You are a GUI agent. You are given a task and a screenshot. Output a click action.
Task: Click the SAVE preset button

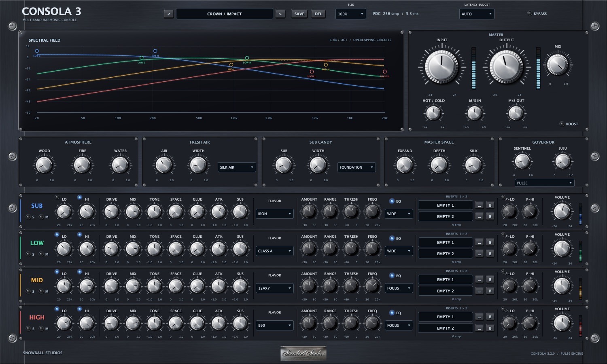299,14
